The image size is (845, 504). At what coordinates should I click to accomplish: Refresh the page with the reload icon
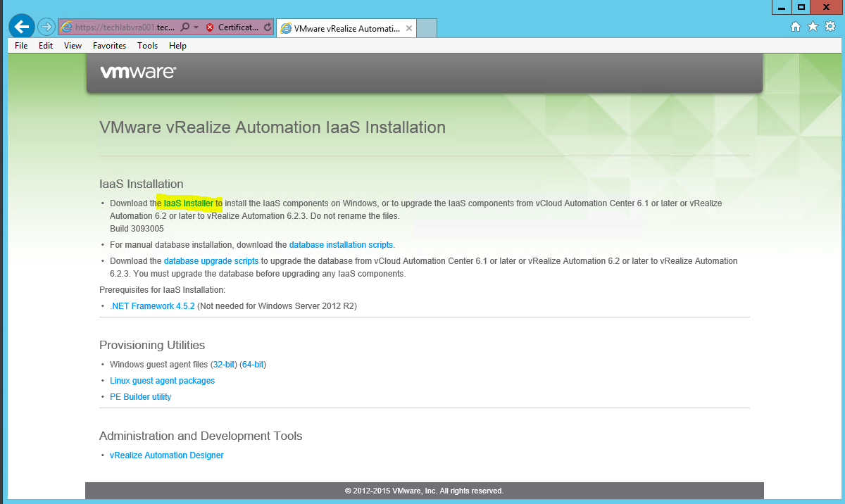[x=267, y=27]
